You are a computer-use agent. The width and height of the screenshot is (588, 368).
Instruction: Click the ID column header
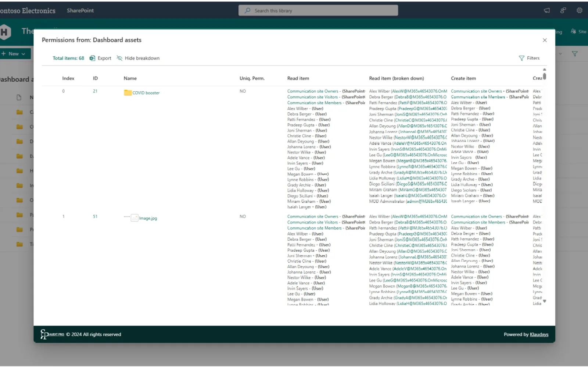(x=95, y=78)
